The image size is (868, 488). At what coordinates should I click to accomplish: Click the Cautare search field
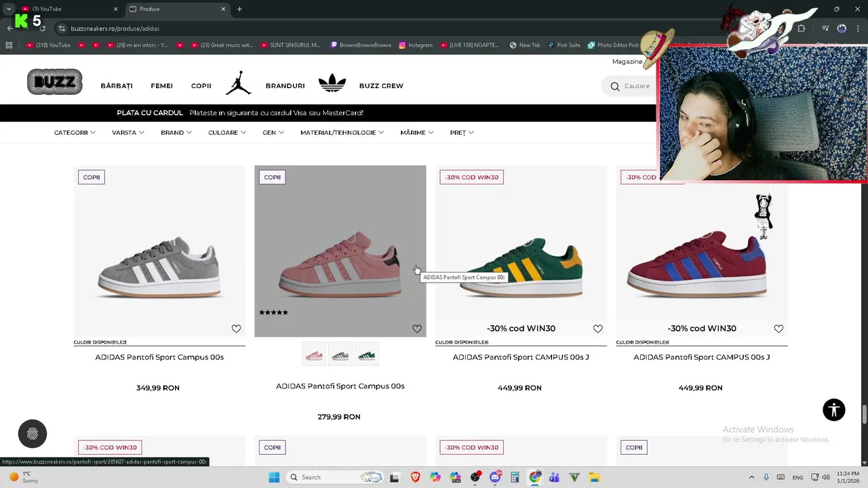[x=637, y=86]
